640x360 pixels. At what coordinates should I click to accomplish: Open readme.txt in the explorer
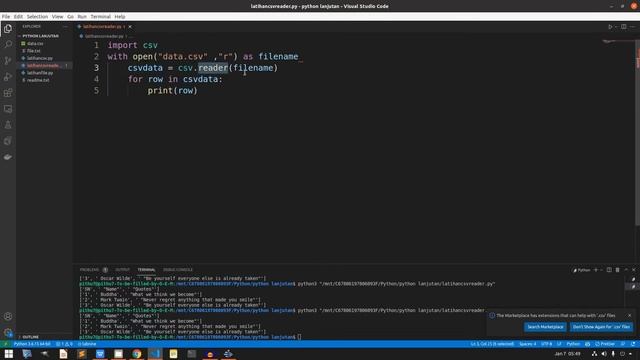point(38,80)
